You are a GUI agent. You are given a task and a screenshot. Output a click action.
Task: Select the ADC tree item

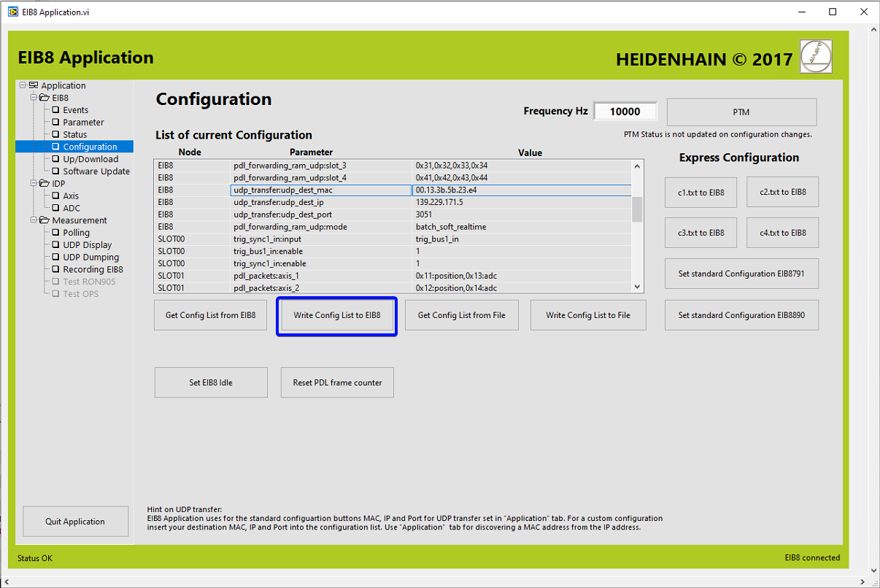pyautogui.click(x=72, y=209)
